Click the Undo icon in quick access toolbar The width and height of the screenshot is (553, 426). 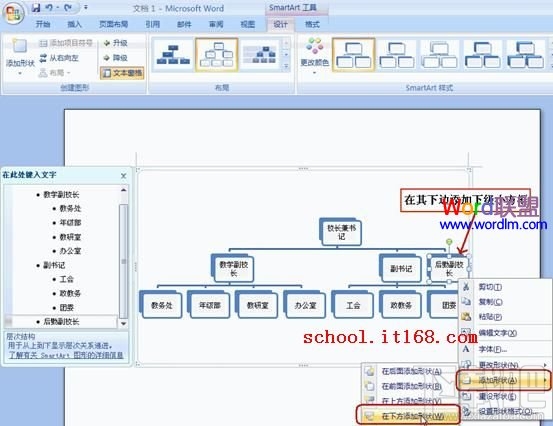(x=49, y=8)
